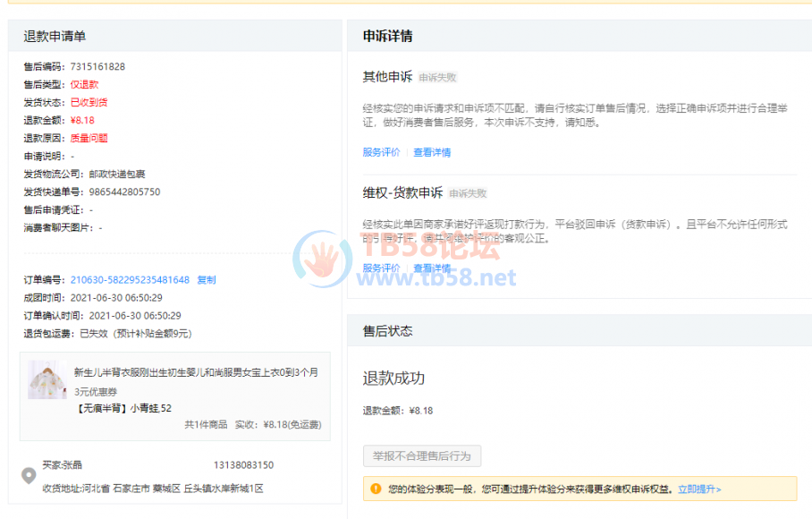Open 服务评价 under 其他申诉

pyautogui.click(x=381, y=152)
